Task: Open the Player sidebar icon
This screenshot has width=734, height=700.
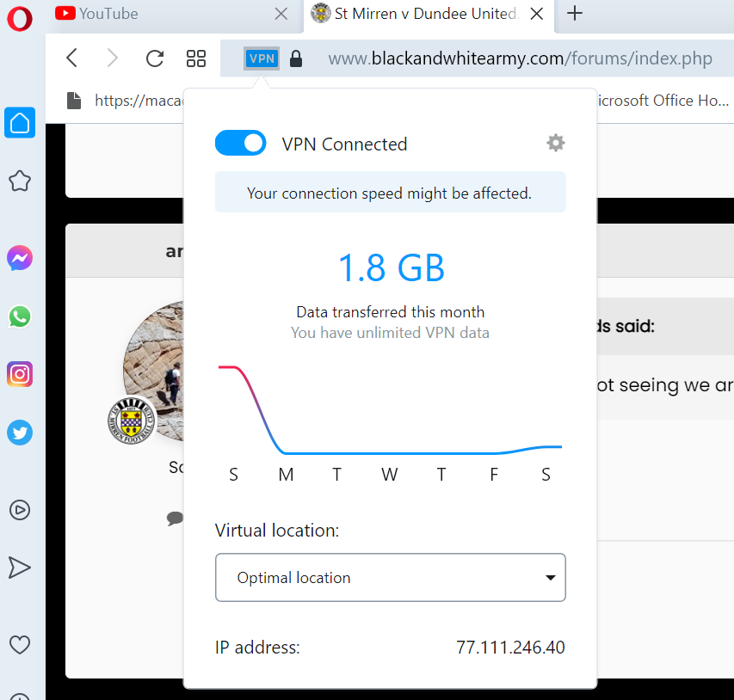Action: point(20,510)
